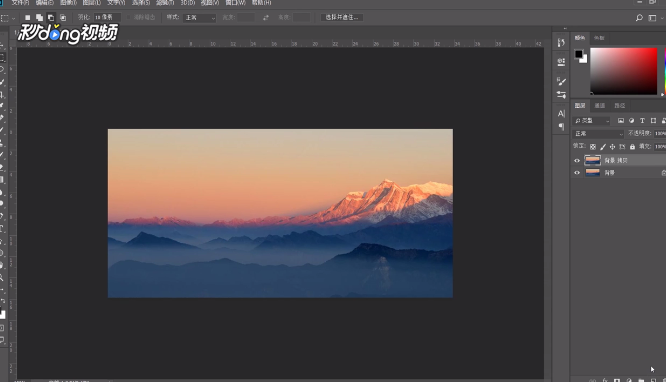Open the Character panel icon
Image resolution: width=666 pixels, height=382 pixels.
point(561,113)
